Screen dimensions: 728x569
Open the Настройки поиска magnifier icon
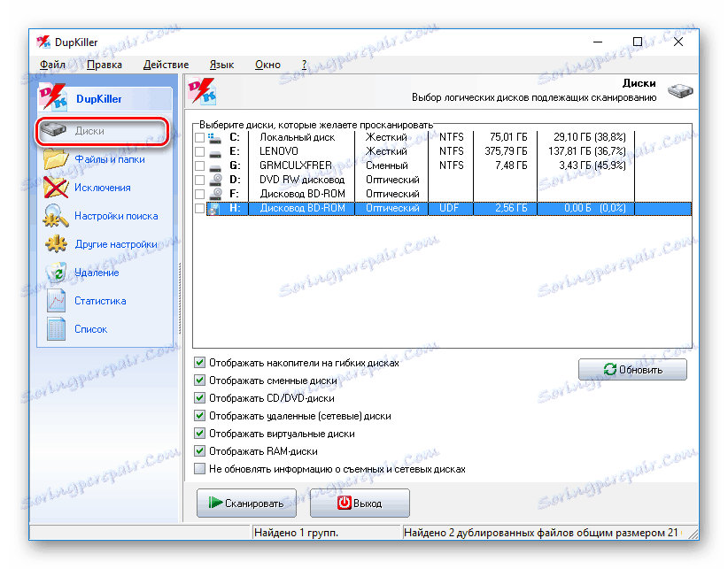click(56, 216)
